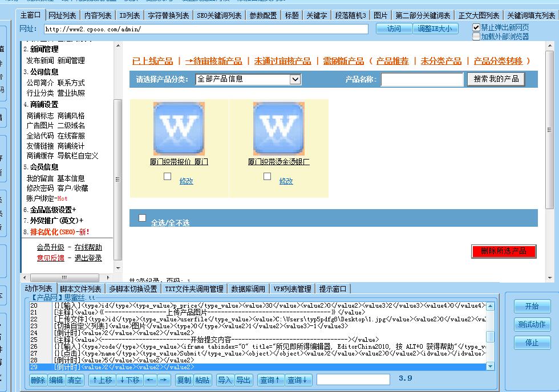Click red 删除所选产品 button

click(x=503, y=251)
